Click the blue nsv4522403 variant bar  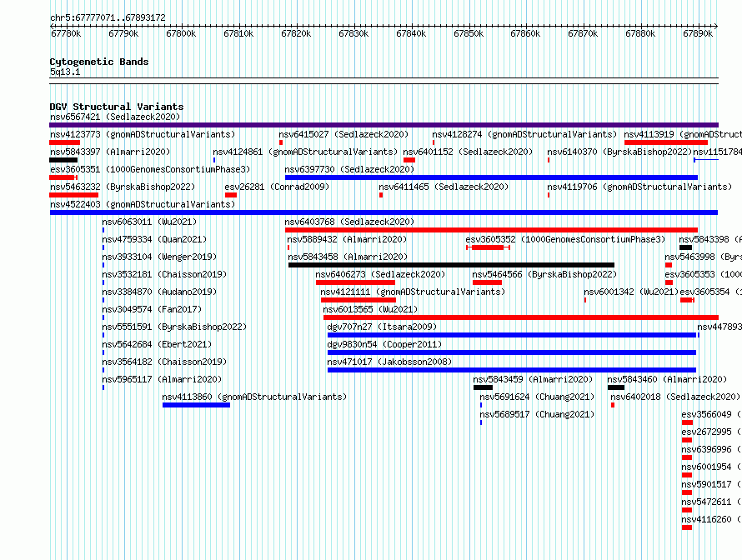(x=384, y=212)
